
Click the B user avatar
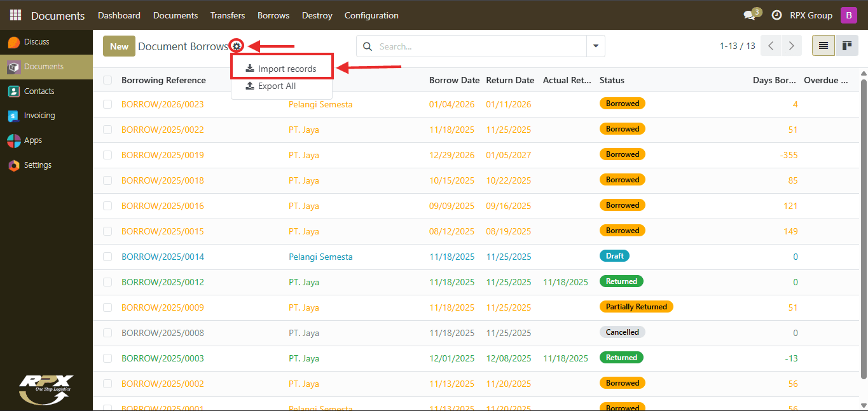(849, 15)
